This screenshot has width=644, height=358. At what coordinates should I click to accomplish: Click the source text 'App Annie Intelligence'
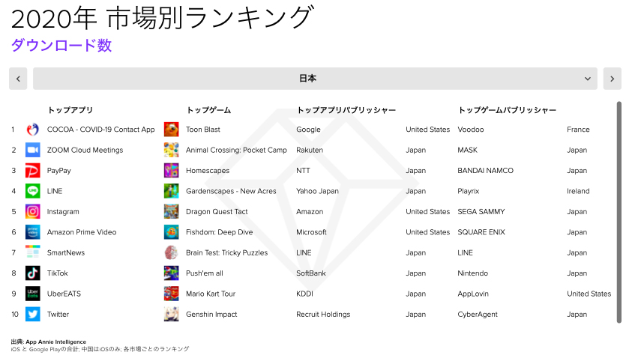pyautogui.click(x=56, y=342)
